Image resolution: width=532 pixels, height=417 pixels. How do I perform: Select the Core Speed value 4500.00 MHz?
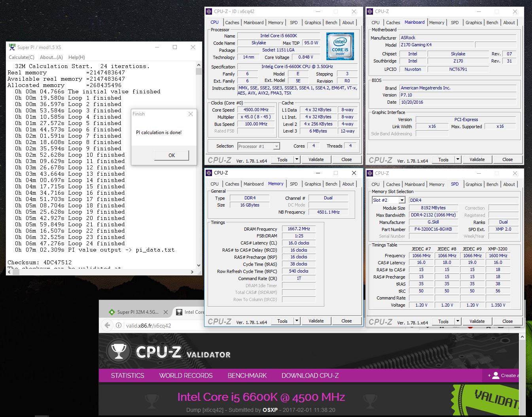tap(256, 110)
